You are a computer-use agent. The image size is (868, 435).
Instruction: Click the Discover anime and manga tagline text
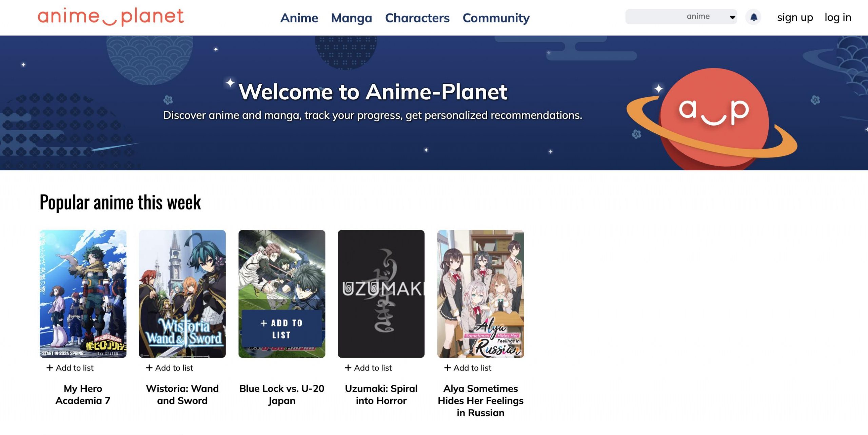point(373,115)
